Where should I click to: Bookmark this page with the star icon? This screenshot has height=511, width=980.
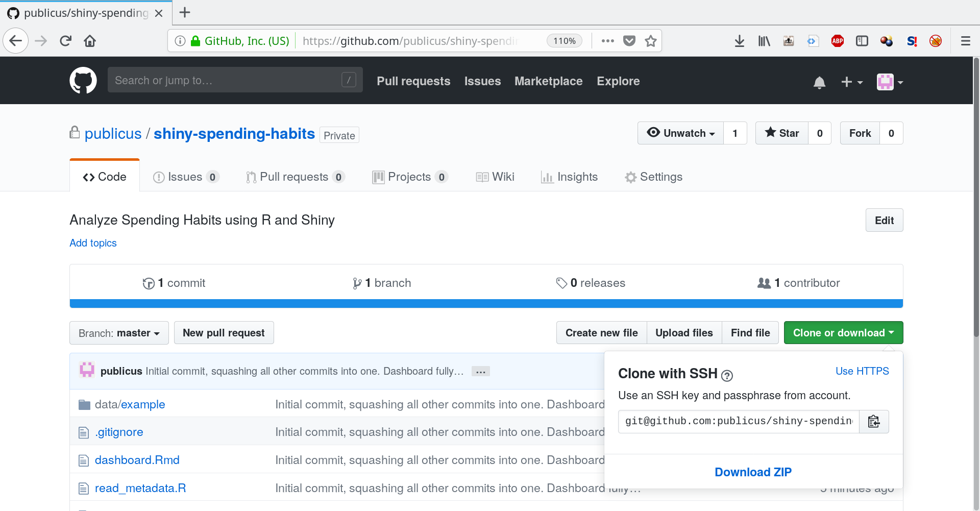[650, 41]
